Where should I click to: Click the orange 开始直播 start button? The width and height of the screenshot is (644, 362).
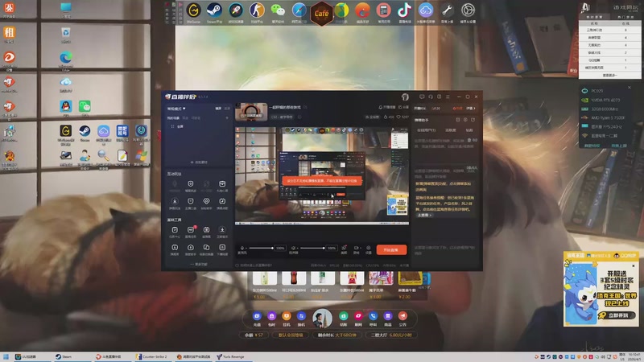point(391,249)
